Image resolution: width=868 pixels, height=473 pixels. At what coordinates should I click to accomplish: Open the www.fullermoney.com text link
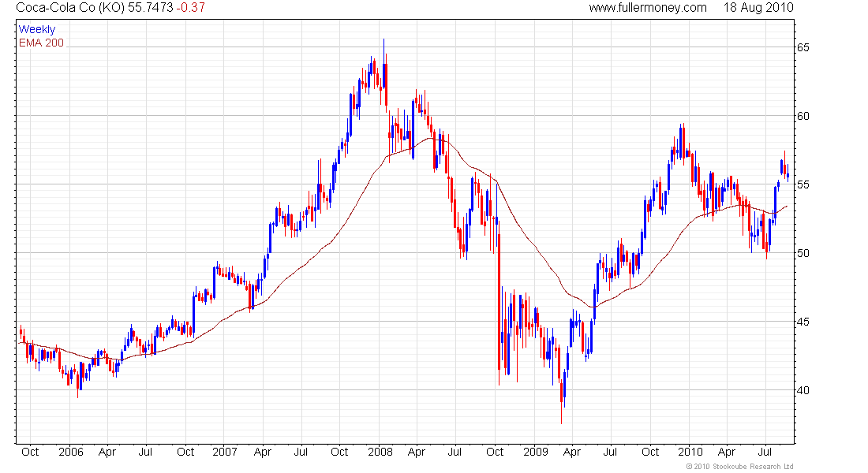point(648,7)
